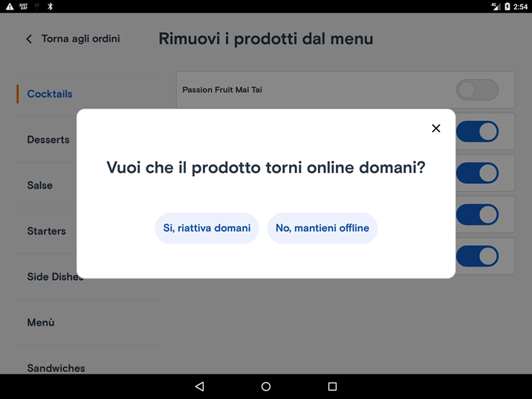Open recent apps with the square icon
This screenshot has width=532, height=399.
coord(333,386)
